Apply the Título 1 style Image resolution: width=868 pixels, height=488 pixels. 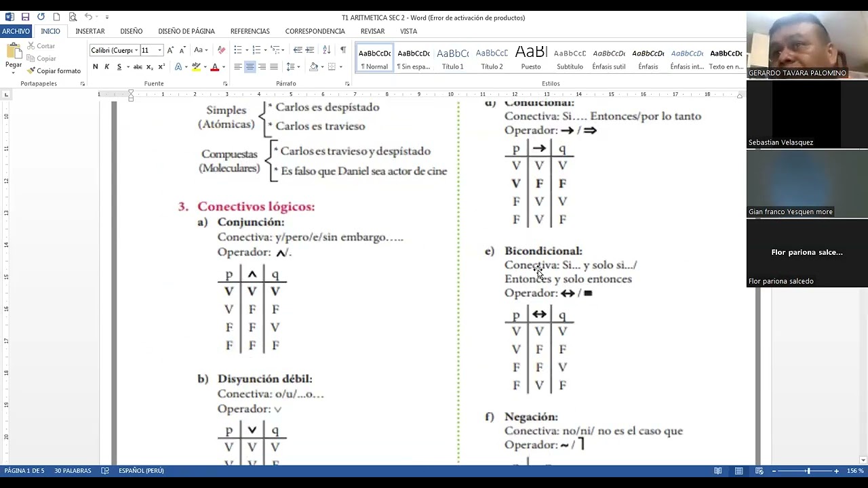click(453, 59)
